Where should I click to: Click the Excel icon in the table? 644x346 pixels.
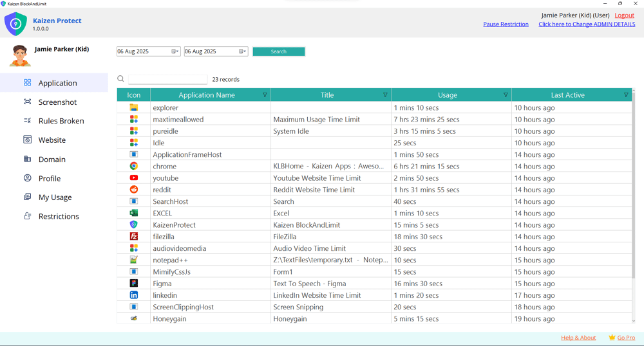[133, 213]
